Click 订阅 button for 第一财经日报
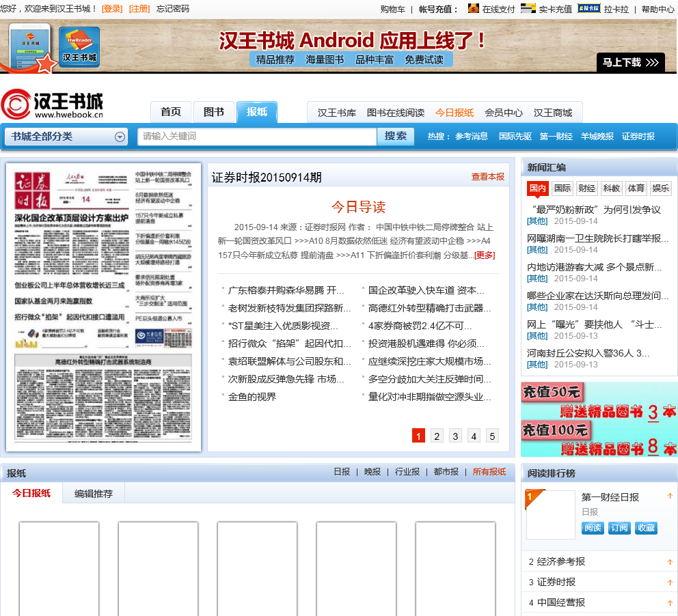This screenshot has width=678, height=616. 619,528
